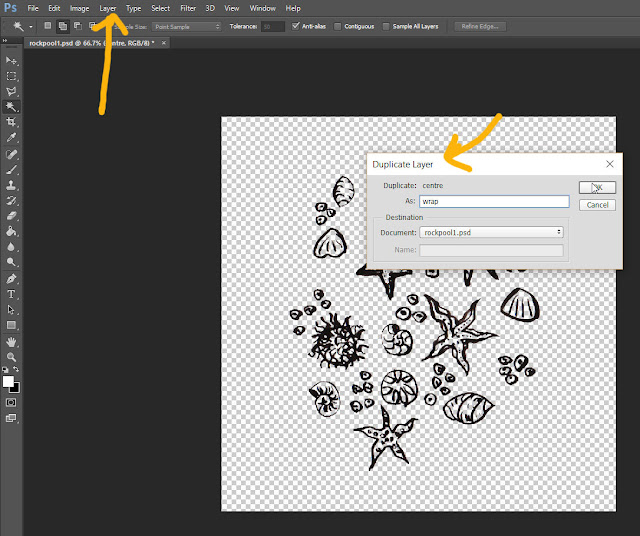640x536 pixels.
Task: Select the Blur tool
Action: point(11,247)
